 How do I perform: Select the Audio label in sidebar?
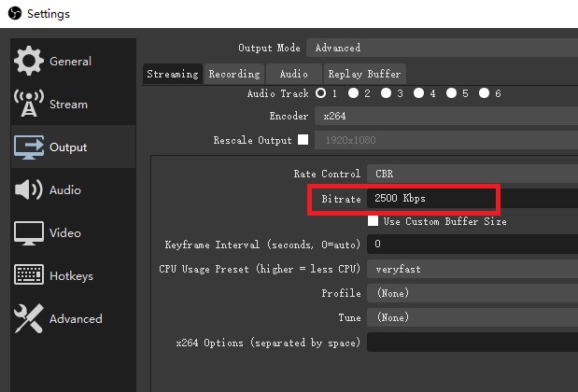coord(65,190)
